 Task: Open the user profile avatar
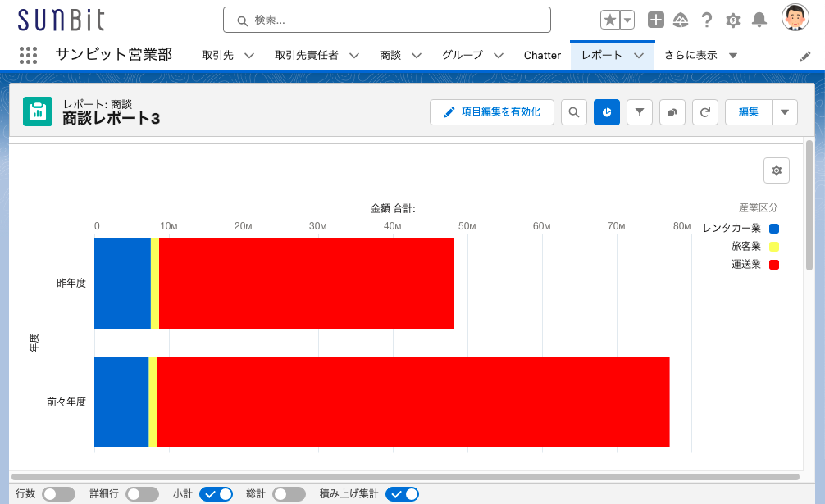[795, 17]
